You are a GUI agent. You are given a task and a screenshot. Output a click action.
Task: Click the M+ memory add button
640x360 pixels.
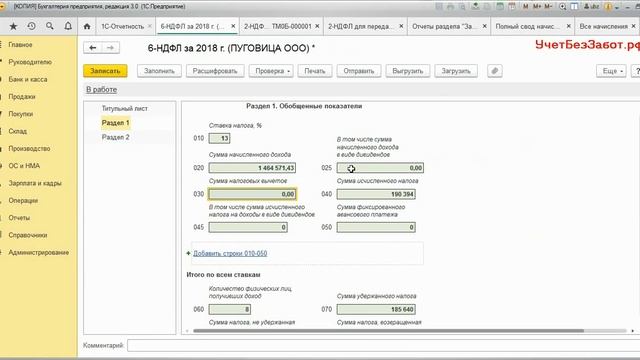[x=537, y=7]
